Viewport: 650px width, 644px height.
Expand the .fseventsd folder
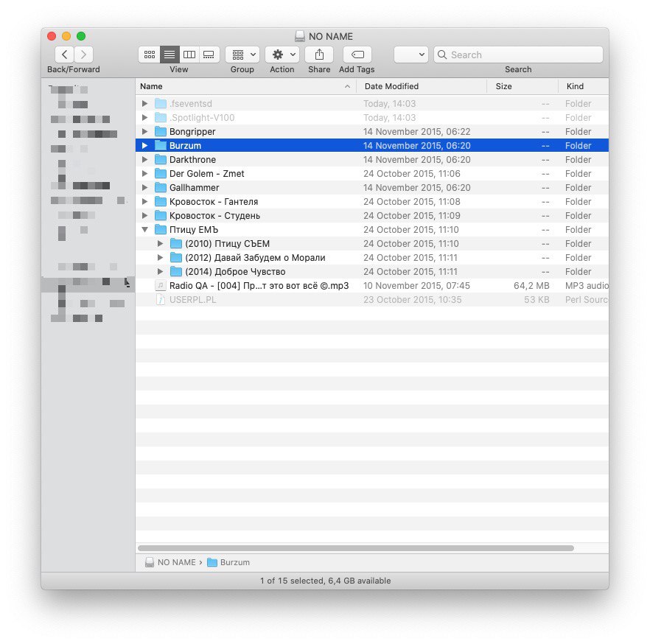144,104
